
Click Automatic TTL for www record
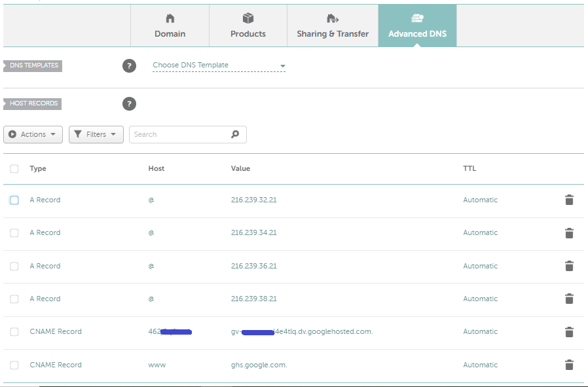click(x=481, y=365)
